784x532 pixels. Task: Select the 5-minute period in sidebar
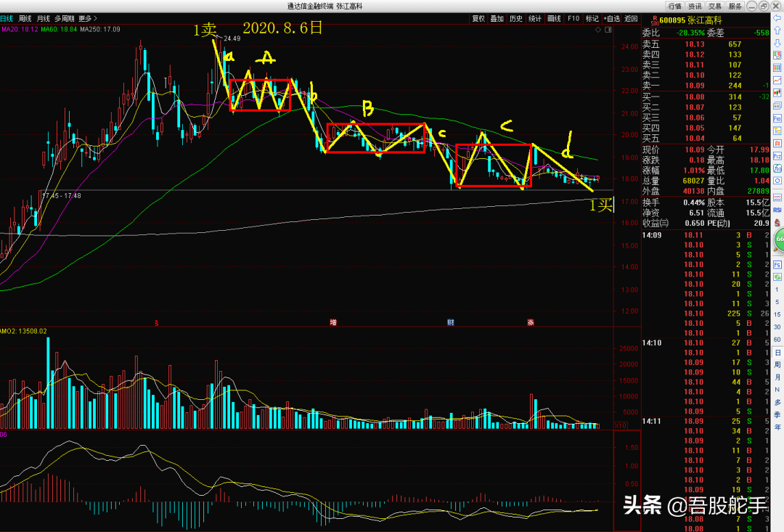click(777, 302)
